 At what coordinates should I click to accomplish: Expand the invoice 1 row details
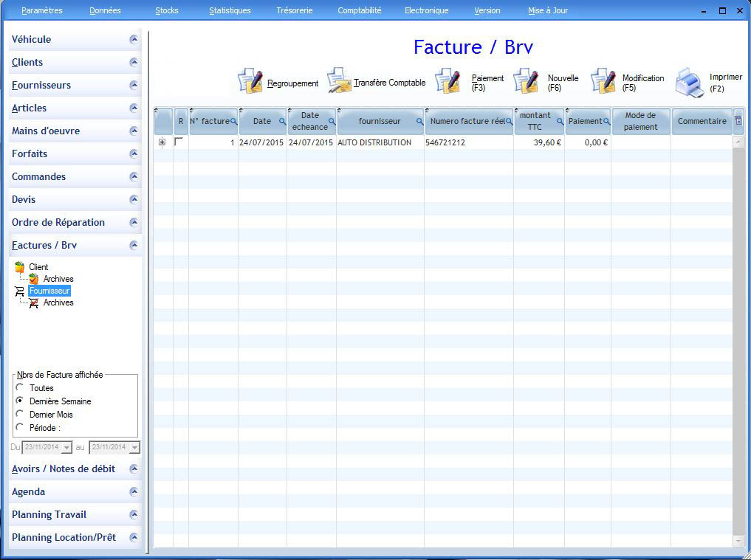tap(162, 142)
